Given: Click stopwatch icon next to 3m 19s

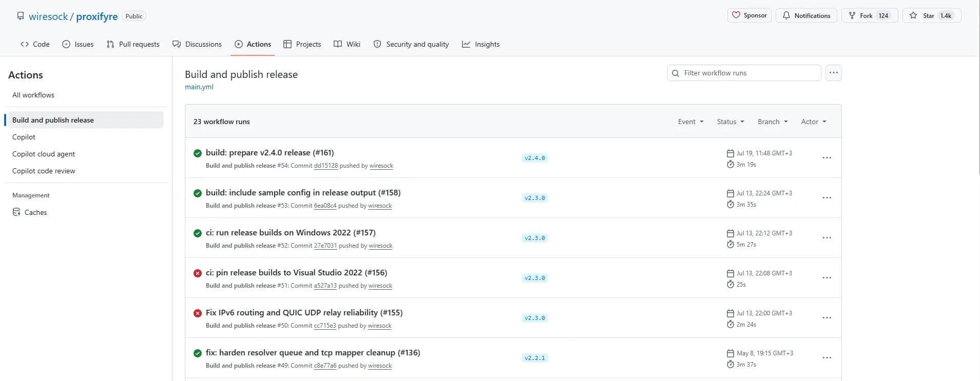Looking at the screenshot, I should point(731,165).
